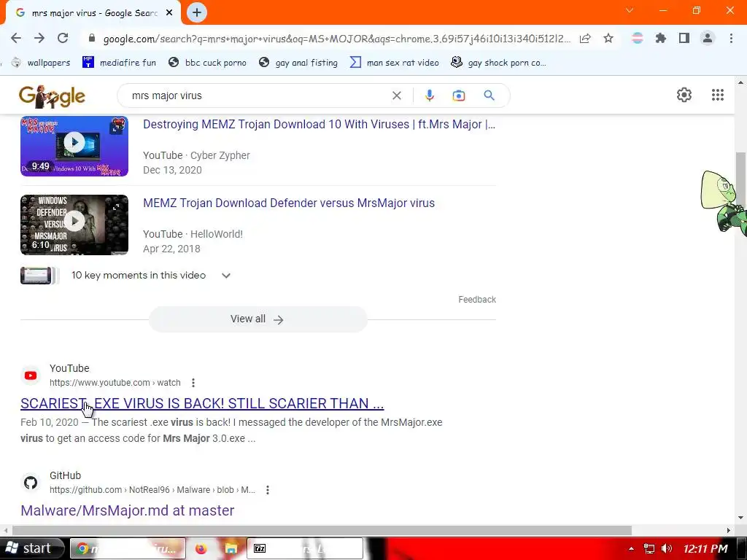The height and width of the screenshot is (560, 747).
Task: Open network connection tray icon
Action: (649, 548)
